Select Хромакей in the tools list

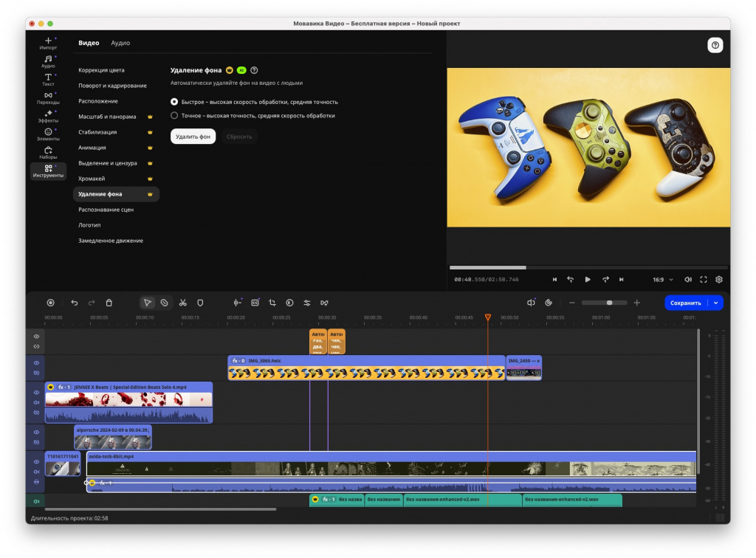click(x=92, y=179)
